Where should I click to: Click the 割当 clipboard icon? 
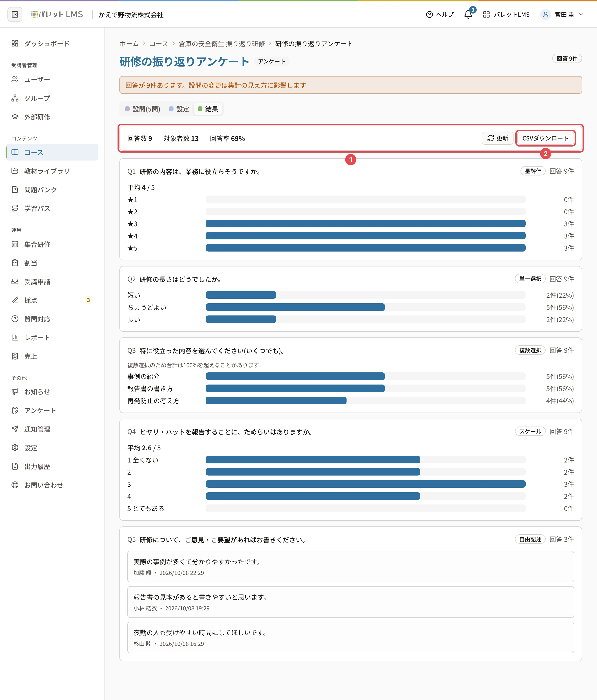tap(15, 263)
